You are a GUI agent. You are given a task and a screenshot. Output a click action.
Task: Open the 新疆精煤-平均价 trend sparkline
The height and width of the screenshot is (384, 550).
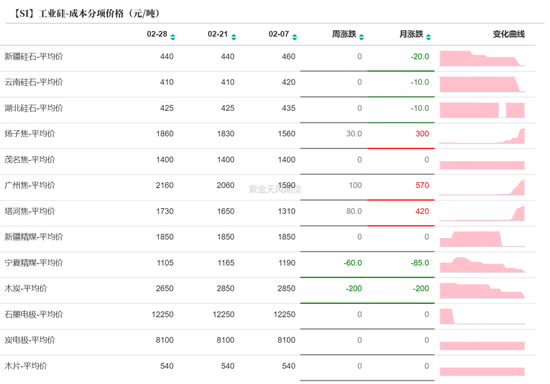pos(482,239)
